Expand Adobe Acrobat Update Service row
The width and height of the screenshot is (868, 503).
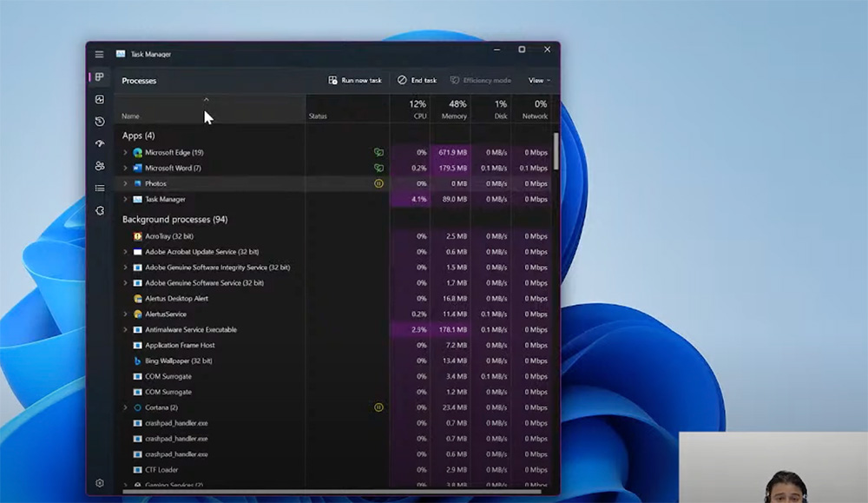pyautogui.click(x=125, y=252)
